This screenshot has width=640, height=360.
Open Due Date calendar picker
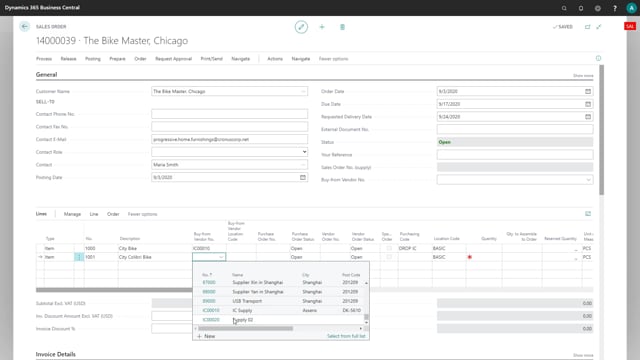(x=588, y=104)
